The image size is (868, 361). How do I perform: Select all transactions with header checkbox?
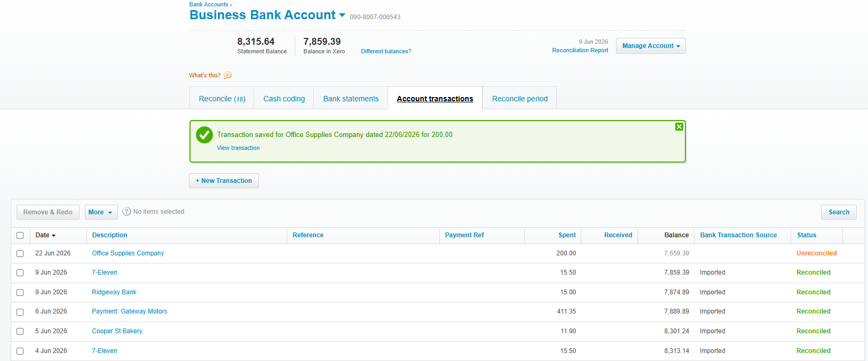(20, 236)
